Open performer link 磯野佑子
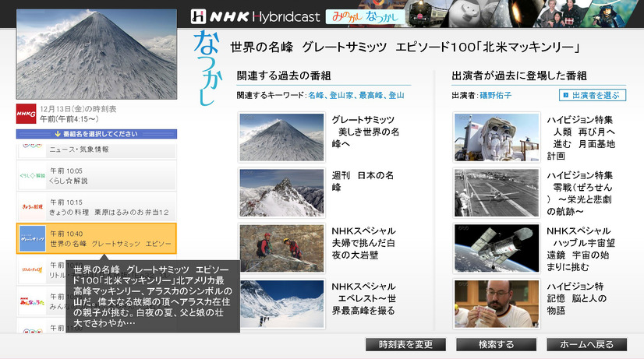 click(496, 95)
